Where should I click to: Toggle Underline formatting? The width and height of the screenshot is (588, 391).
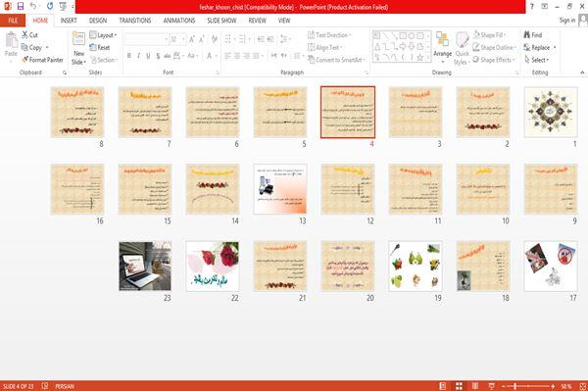pos(148,56)
